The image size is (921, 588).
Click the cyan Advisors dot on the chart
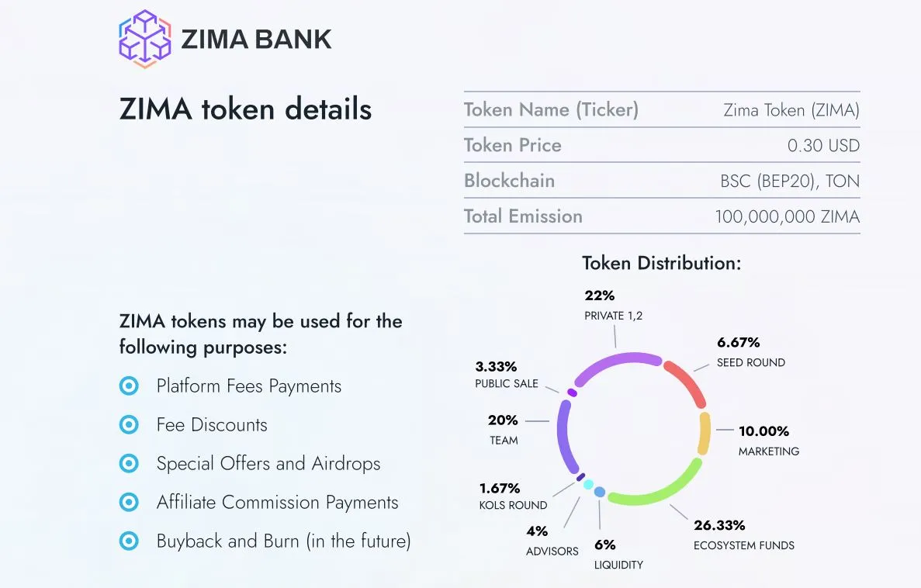(588, 485)
